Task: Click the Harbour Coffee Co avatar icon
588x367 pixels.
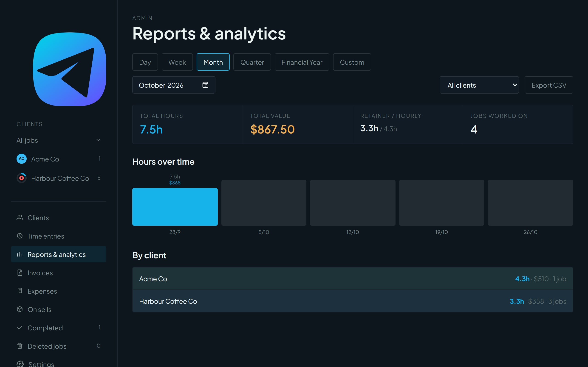Action: coord(22,178)
